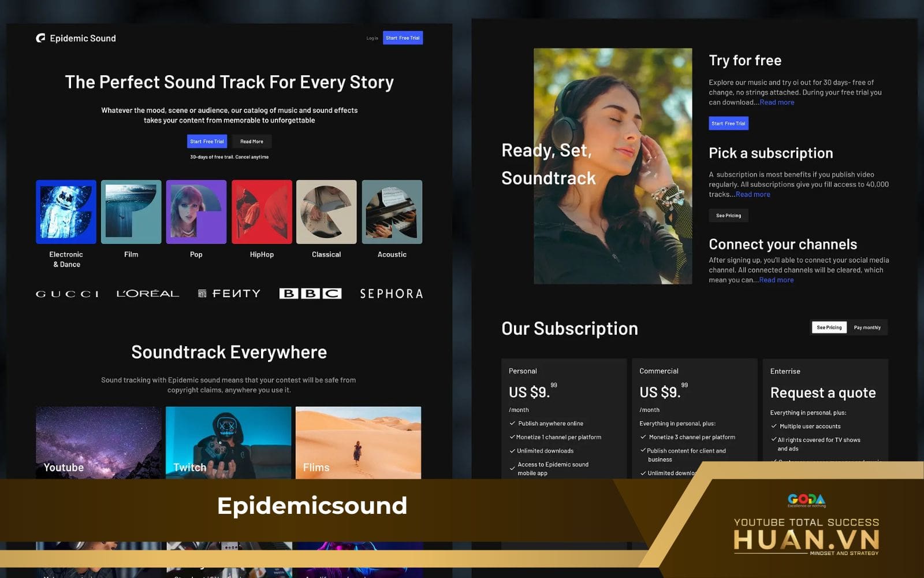The width and height of the screenshot is (924, 578).
Task: Click the Epidemic Sound logo icon
Action: [x=40, y=38]
